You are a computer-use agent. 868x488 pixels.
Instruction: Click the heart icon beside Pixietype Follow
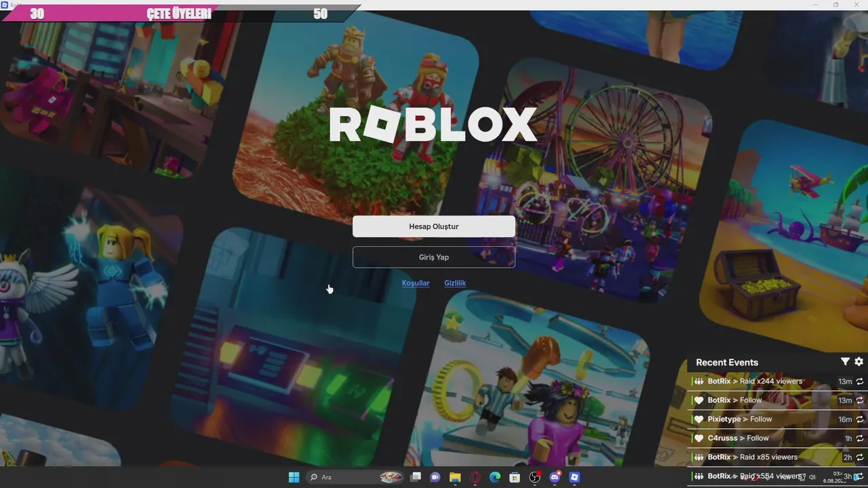pyautogui.click(x=699, y=420)
